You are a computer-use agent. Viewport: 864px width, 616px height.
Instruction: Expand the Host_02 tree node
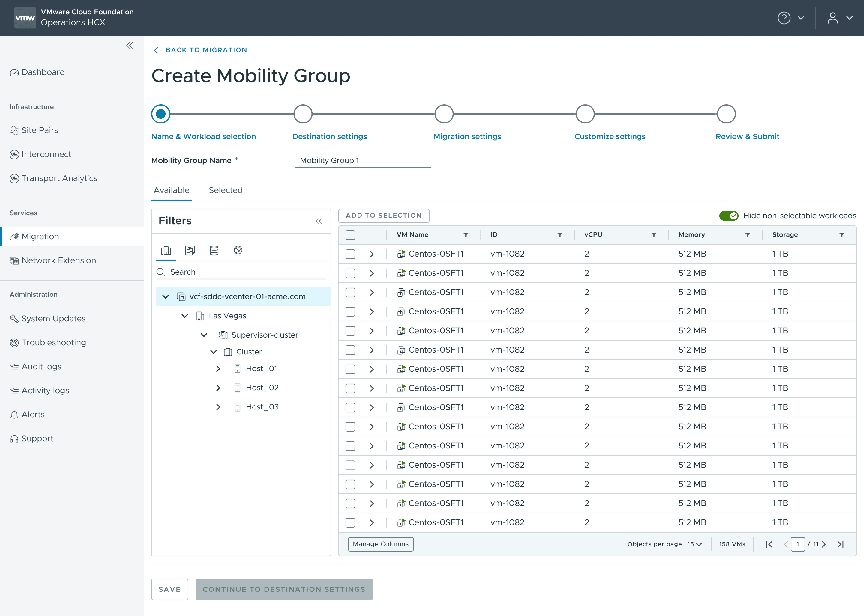[218, 388]
